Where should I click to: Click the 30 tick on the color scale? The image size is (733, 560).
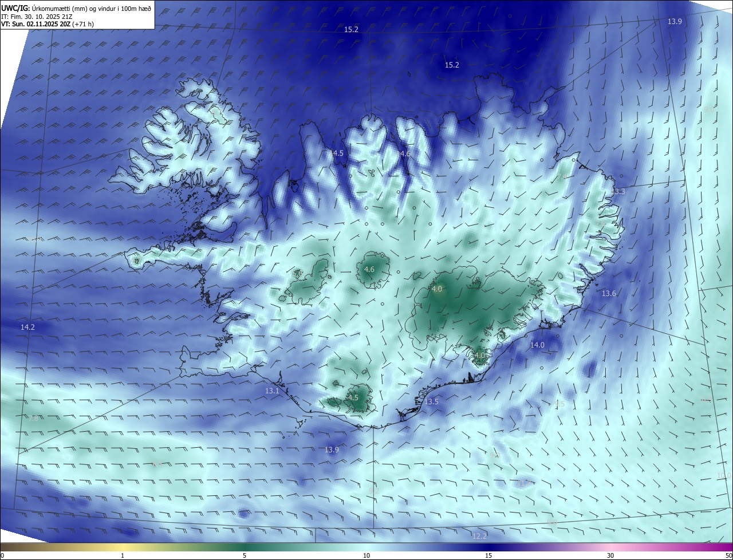tap(610, 555)
